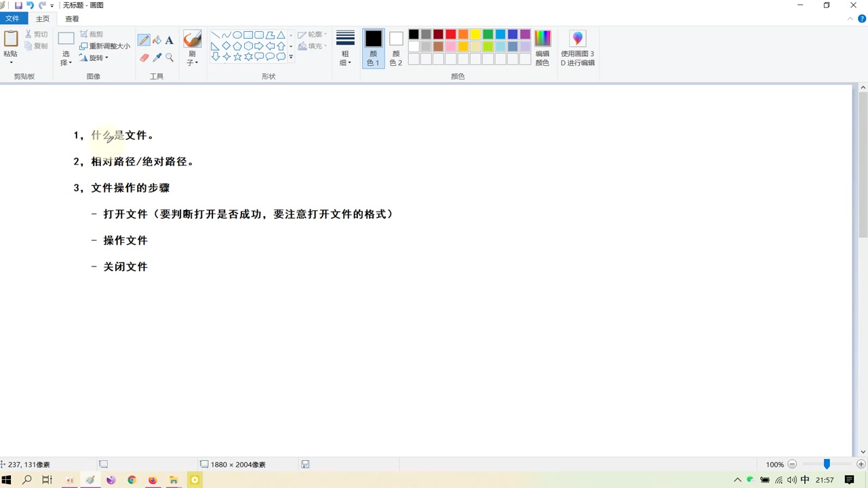Viewport: 868px width, 488px height.
Task: Choose the rectangle shape
Action: click(x=248, y=35)
